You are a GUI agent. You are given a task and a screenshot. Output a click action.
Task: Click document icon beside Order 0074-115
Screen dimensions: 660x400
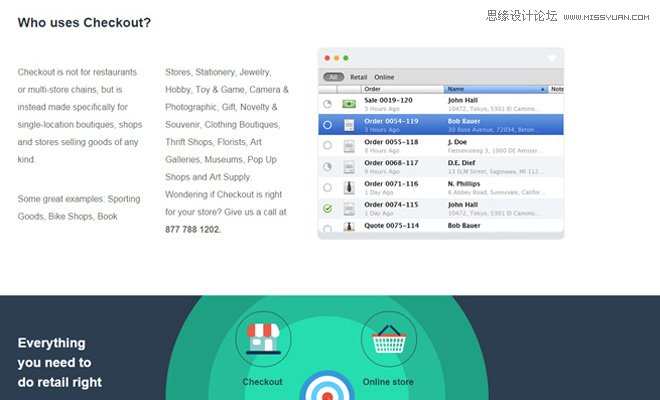point(349,208)
